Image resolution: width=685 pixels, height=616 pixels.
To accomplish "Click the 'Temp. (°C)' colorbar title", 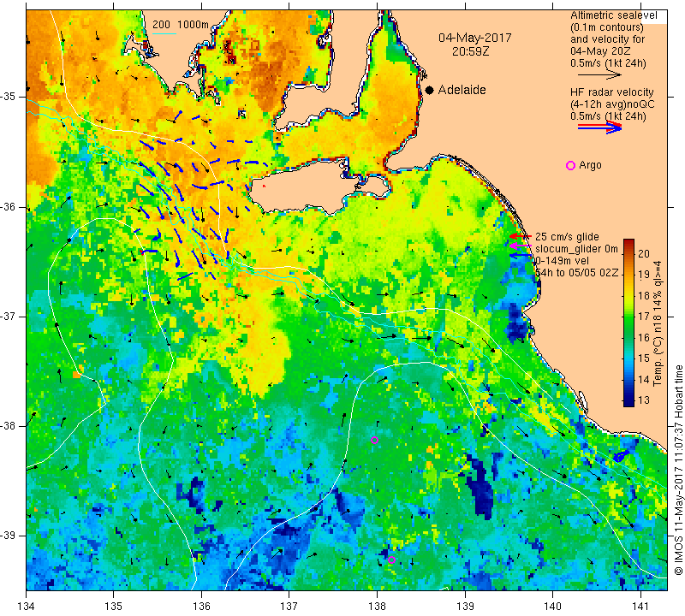I will pos(657,360).
